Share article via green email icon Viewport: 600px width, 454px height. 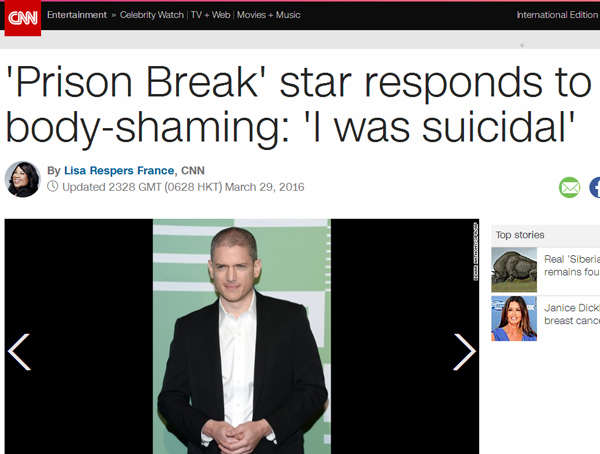point(569,187)
